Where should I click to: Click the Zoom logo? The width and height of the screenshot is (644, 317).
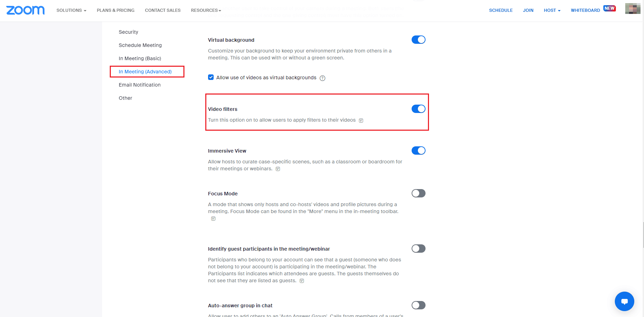[25, 10]
